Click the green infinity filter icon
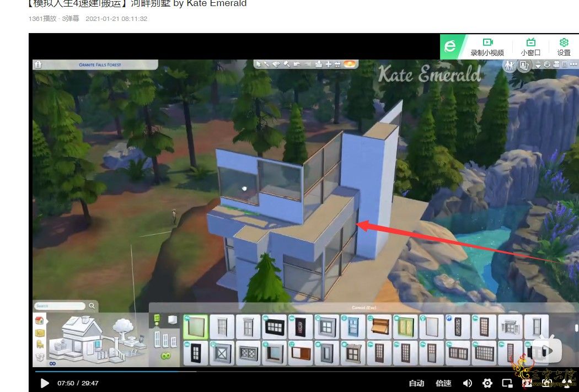Screen dimensions: 579x392 [x=165, y=356]
